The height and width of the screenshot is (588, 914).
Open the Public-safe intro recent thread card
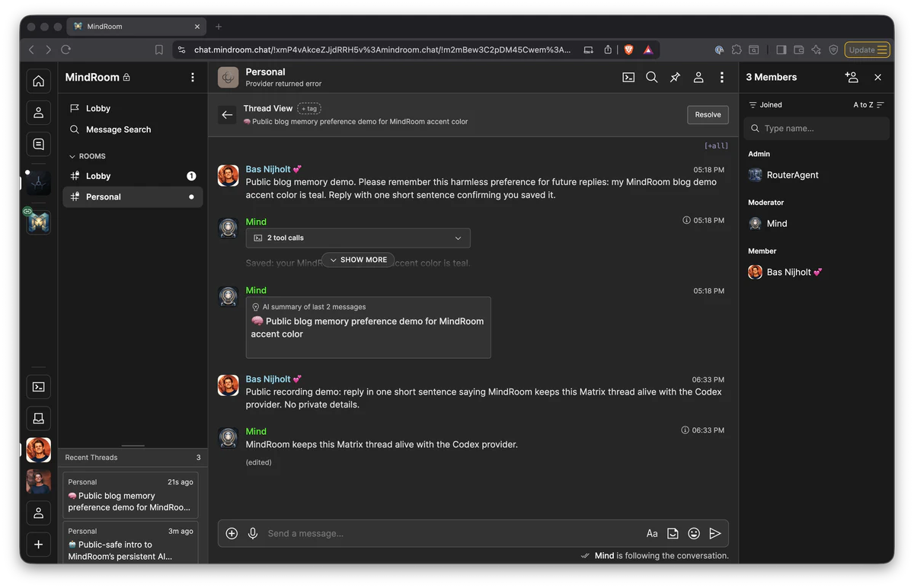tap(130, 542)
